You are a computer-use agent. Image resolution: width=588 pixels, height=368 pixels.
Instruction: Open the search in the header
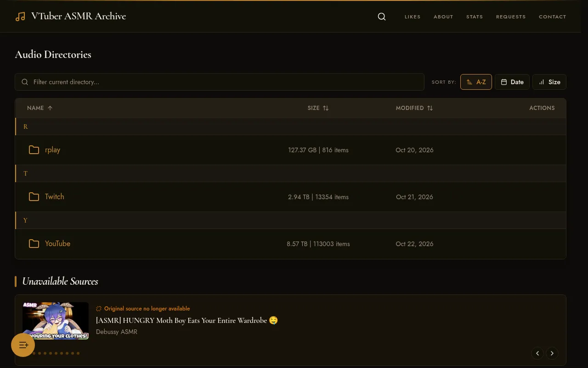click(382, 17)
